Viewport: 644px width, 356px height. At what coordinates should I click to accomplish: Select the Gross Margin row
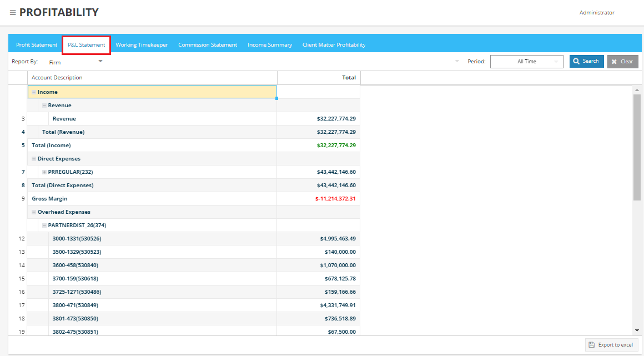coord(49,199)
